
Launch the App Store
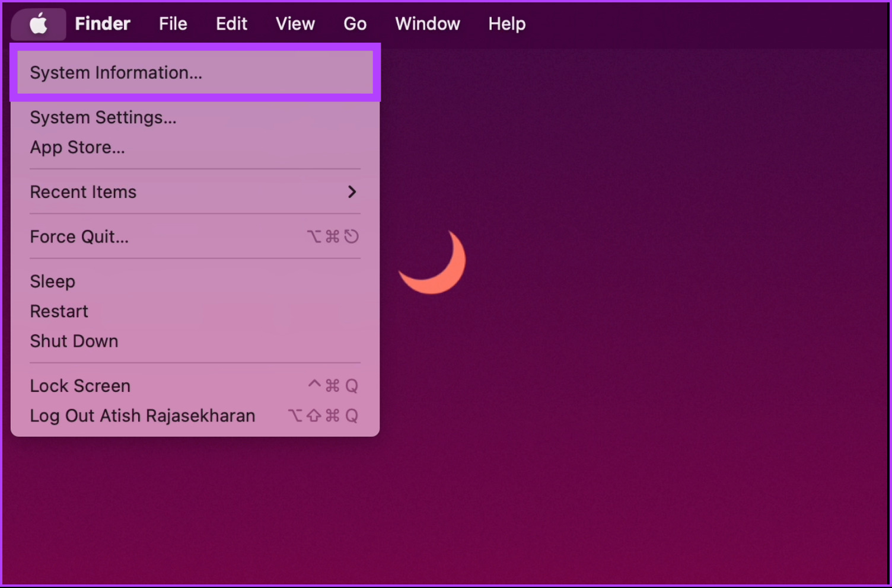pyautogui.click(x=77, y=147)
